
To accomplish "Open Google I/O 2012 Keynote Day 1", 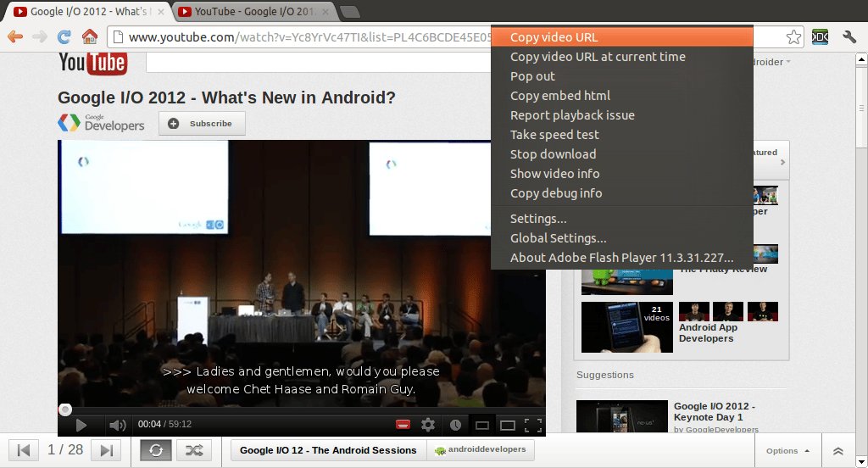I will tap(714, 411).
